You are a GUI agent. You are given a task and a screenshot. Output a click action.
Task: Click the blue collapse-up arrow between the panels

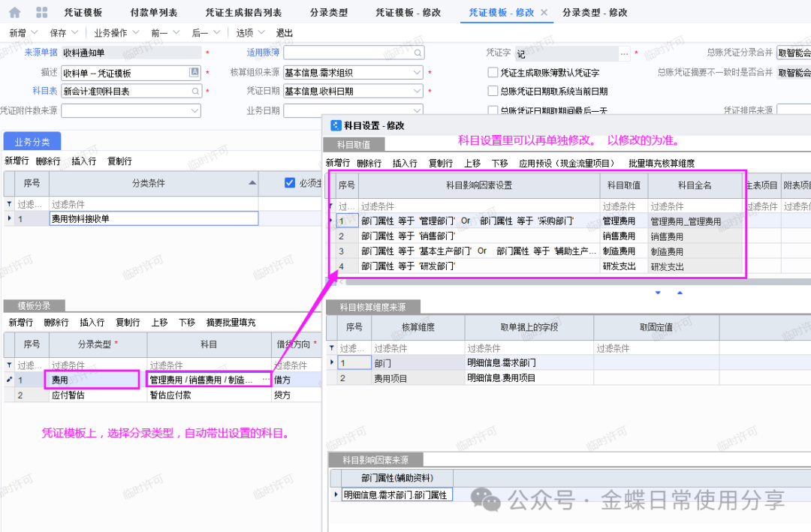coord(680,293)
